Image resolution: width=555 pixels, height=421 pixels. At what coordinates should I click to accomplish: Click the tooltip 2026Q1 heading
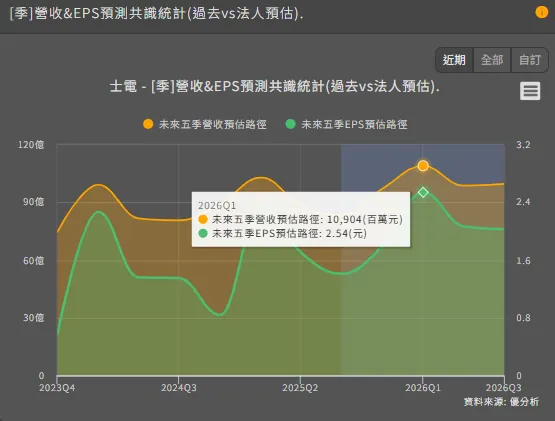pyautogui.click(x=217, y=206)
